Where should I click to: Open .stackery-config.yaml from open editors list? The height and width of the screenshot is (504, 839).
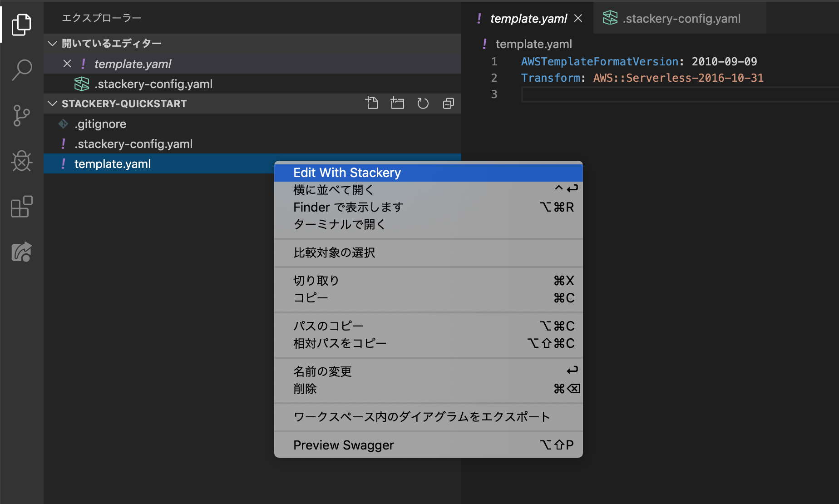click(x=252, y=84)
